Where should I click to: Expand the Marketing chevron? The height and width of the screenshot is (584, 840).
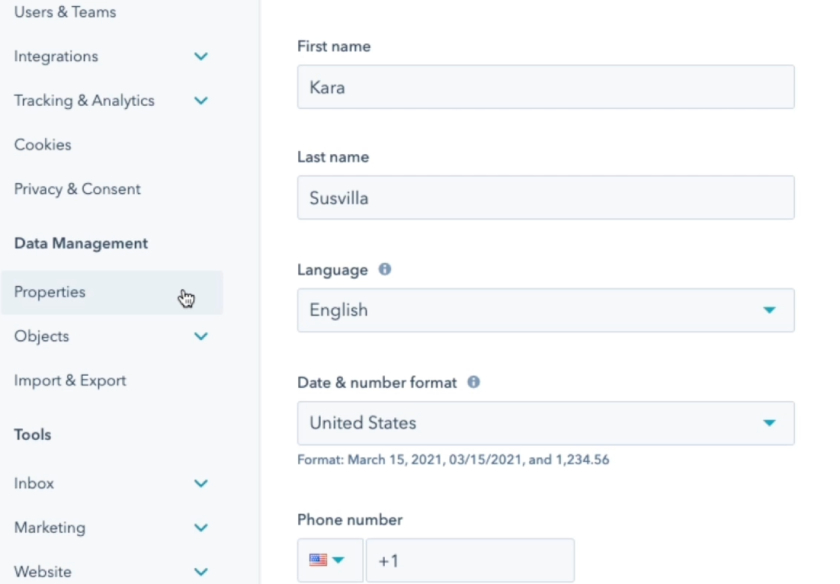pos(201,528)
